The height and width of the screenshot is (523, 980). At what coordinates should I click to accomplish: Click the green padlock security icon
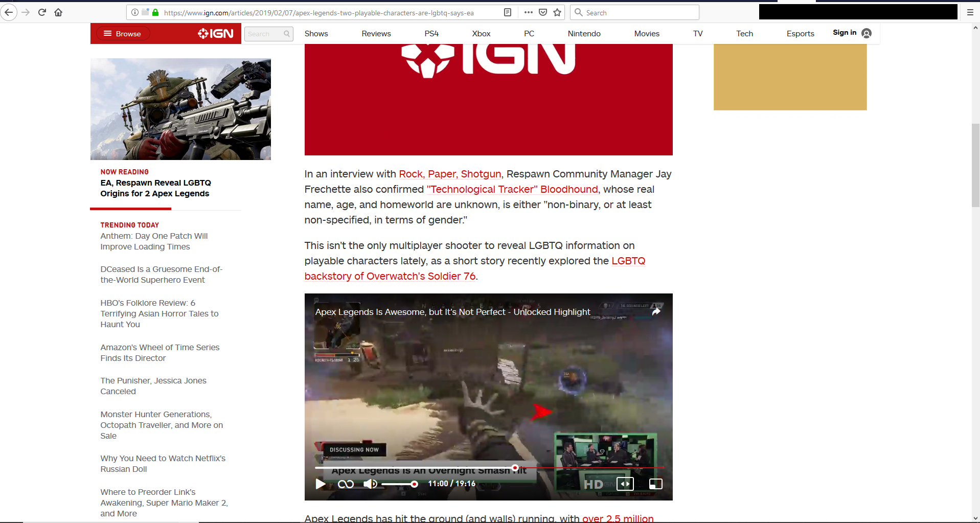point(155,12)
